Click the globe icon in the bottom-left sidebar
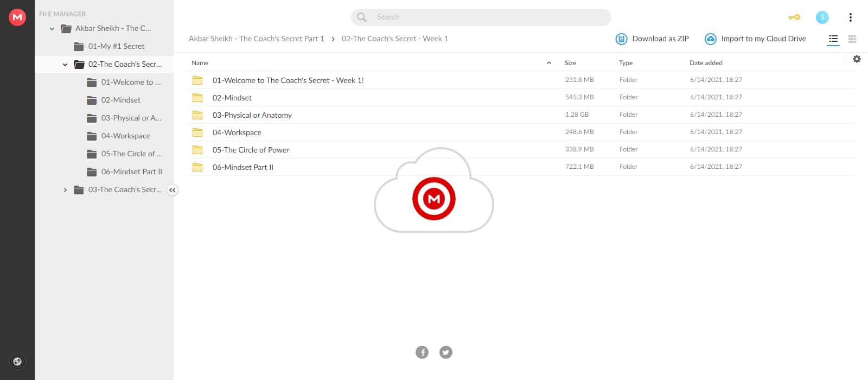The width and height of the screenshot is (868, 380). pyautogui.click(x=17, y=362)
